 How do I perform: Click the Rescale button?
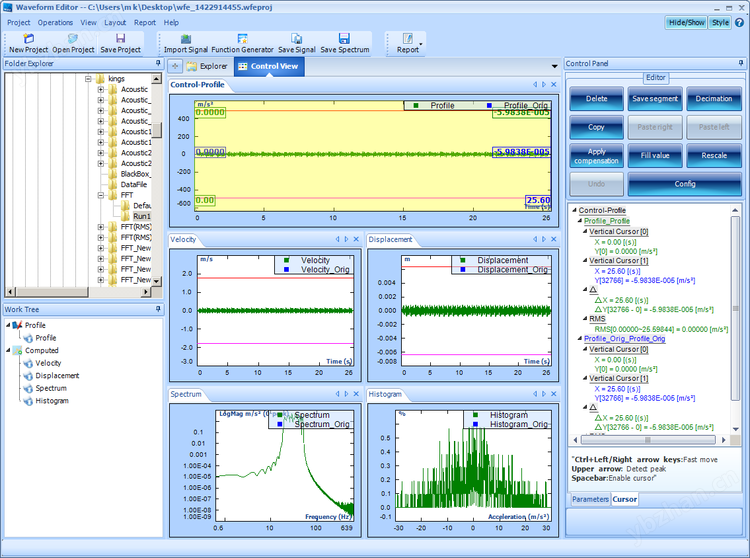pyautogui.click(x=714, y=156)
